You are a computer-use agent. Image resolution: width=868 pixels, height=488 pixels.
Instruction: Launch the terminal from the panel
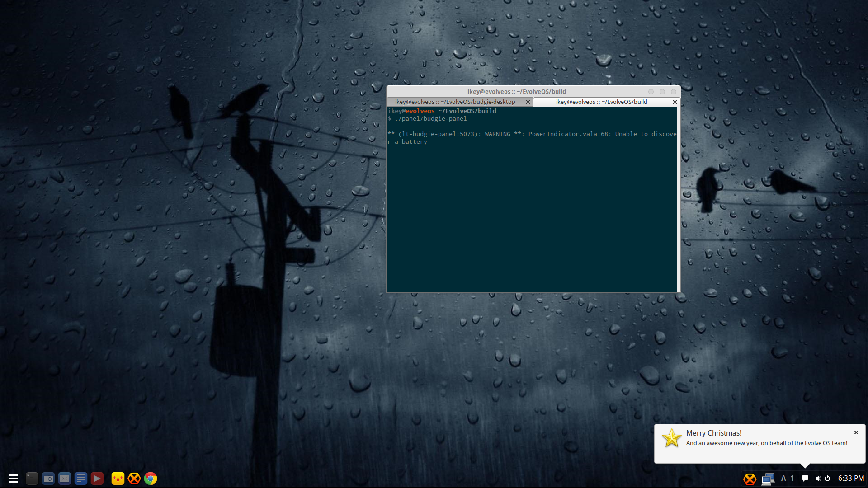32,478
